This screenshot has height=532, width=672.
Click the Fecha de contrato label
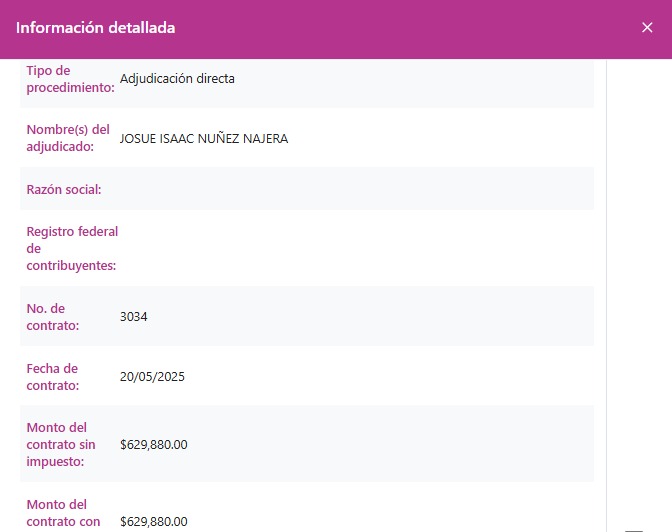coord(53,377)
